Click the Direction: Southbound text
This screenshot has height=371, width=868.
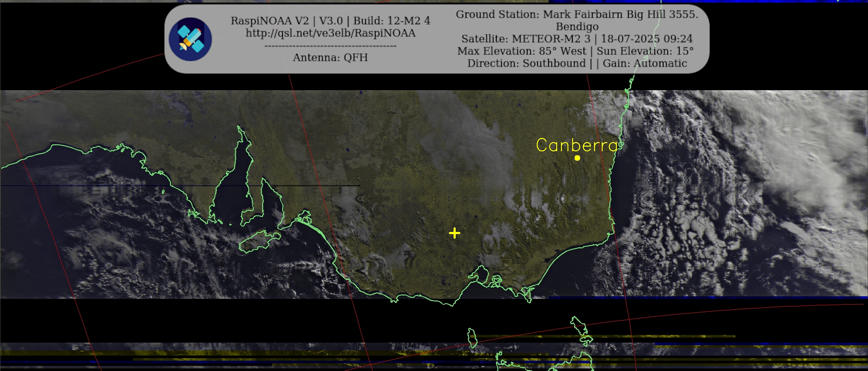[526, 63]
